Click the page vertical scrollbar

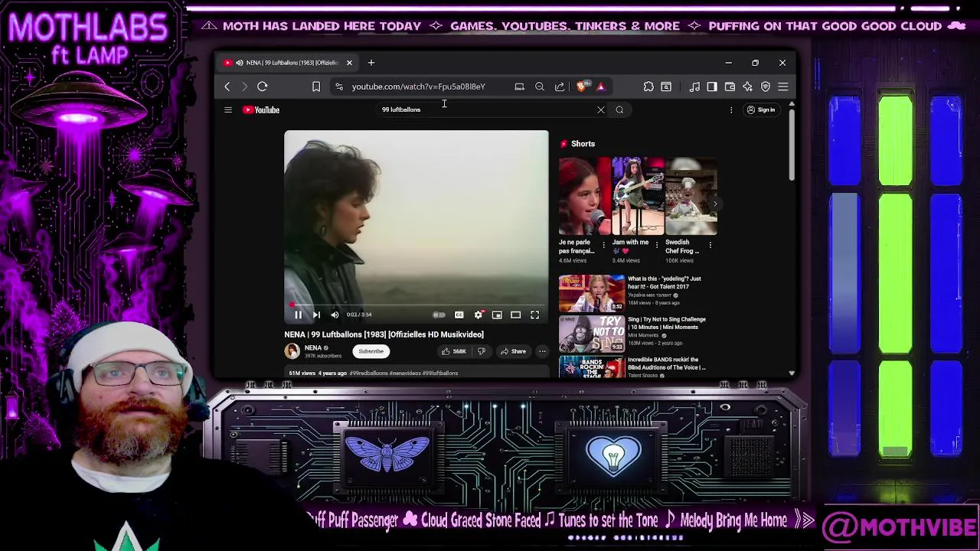pos(792,145)
